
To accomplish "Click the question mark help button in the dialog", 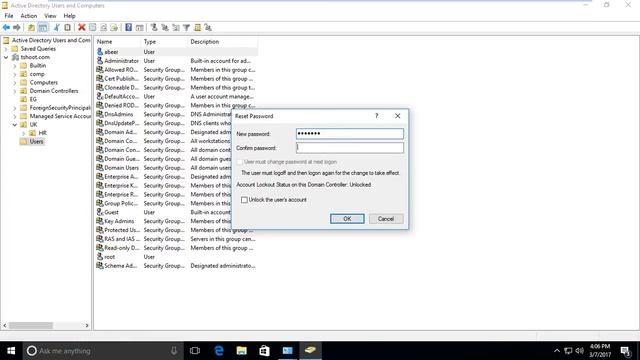I will [376, 116].
